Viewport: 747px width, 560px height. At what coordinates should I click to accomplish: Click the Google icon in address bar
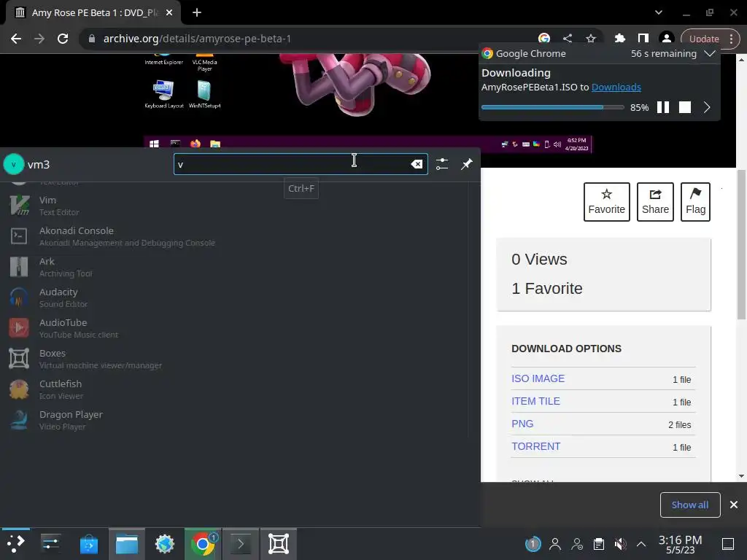coord(544,39)
